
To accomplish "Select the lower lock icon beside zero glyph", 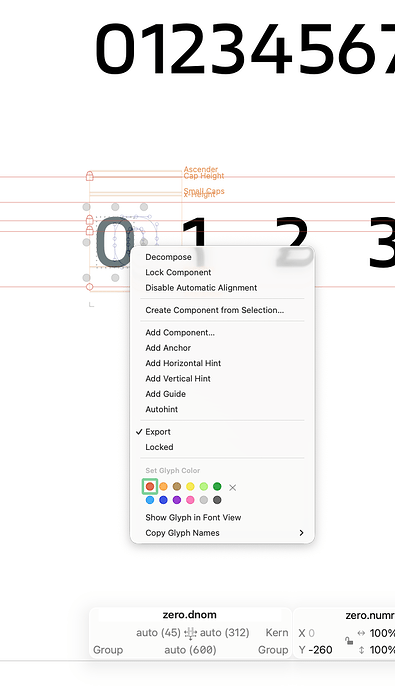I will (90, 230).
